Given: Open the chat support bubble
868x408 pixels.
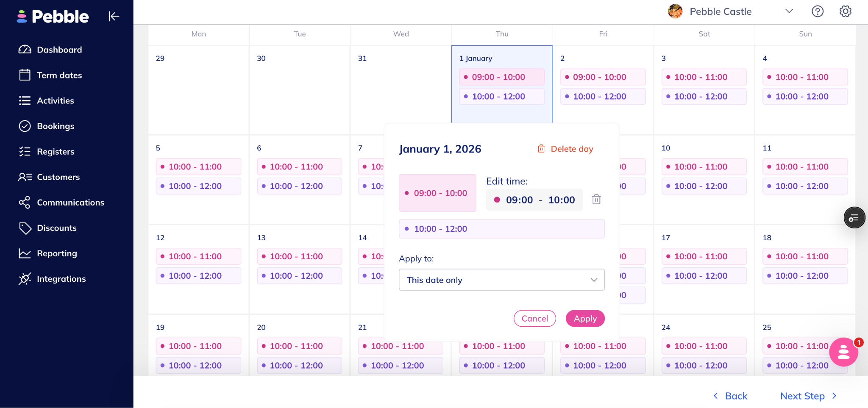Looking at the screenshot, I should [843, 352].
